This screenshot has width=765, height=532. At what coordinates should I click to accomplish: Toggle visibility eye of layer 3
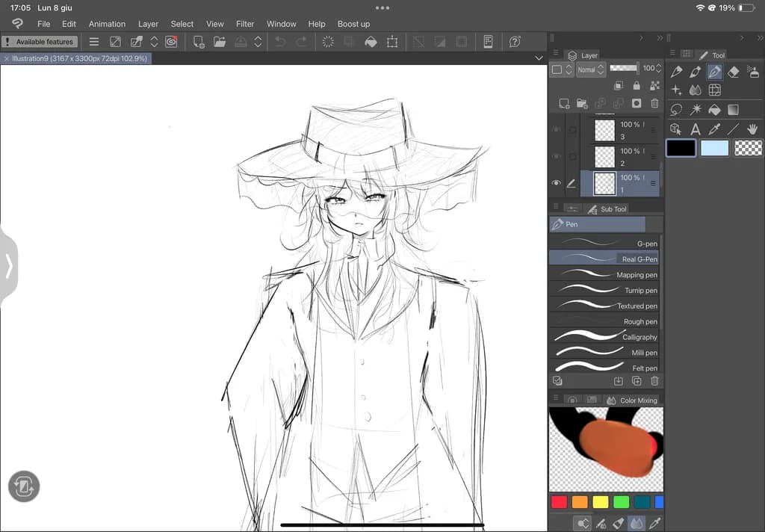click(556, 129)
